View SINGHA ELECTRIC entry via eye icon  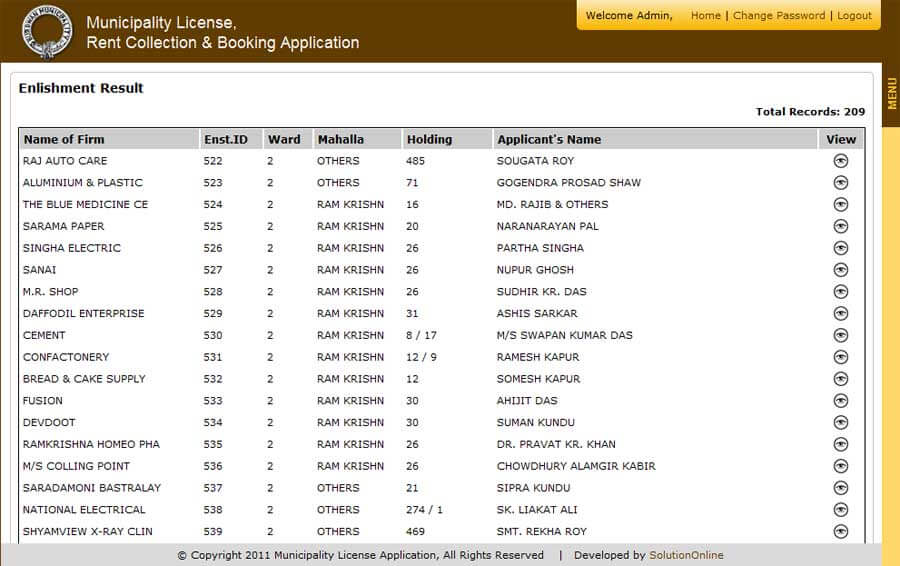point(840,249)
